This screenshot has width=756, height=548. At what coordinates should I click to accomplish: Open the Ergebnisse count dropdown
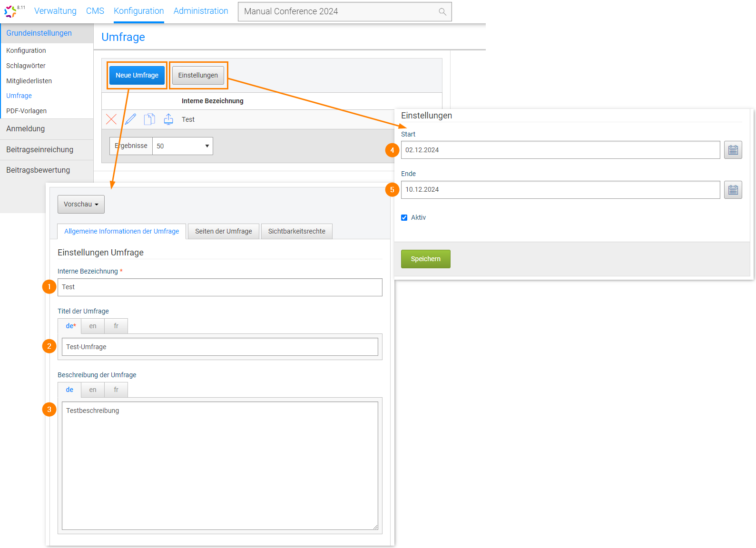183,146
